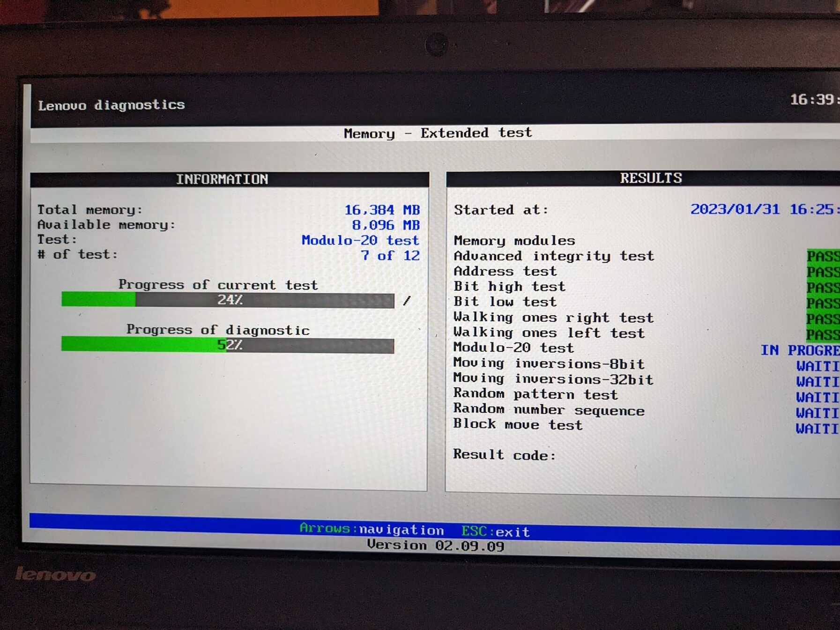Viewport: 840px width, 630px height.
Task: Click PASS status for Walking ones left test
Action: [x=823, y=335]
